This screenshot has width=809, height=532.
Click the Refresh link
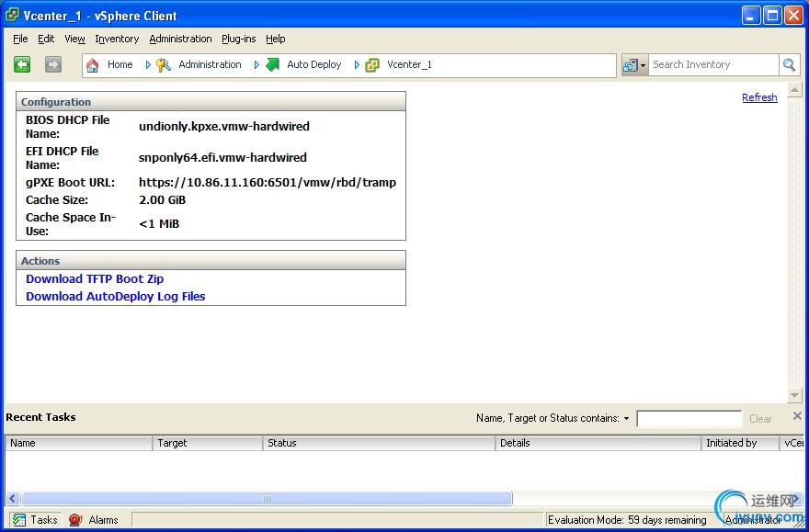point(759,97)
